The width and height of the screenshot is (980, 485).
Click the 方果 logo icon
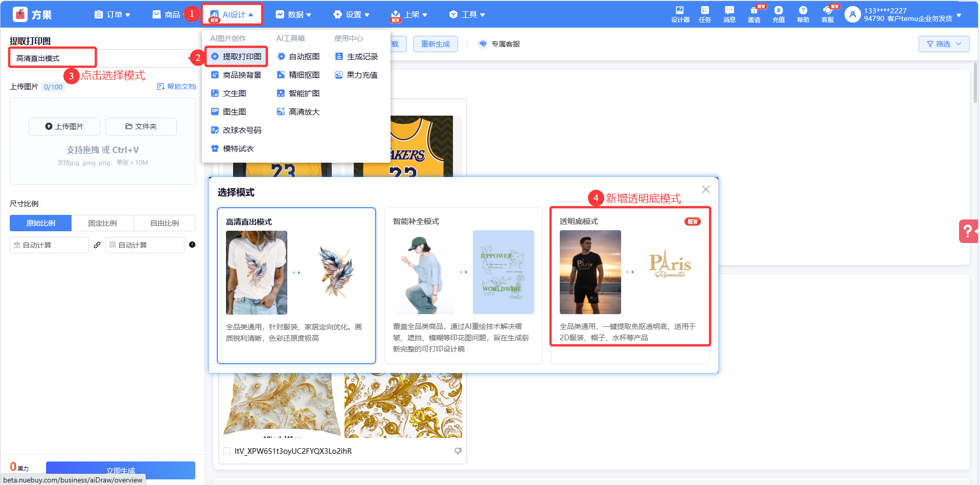(20, 14)
